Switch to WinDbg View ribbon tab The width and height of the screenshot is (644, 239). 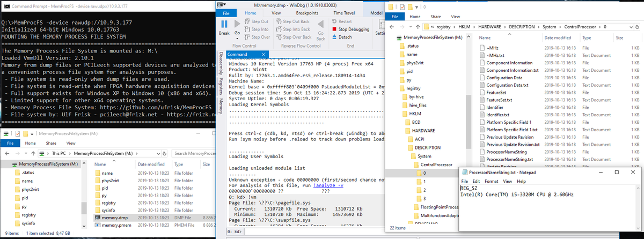tap(276, 12)
